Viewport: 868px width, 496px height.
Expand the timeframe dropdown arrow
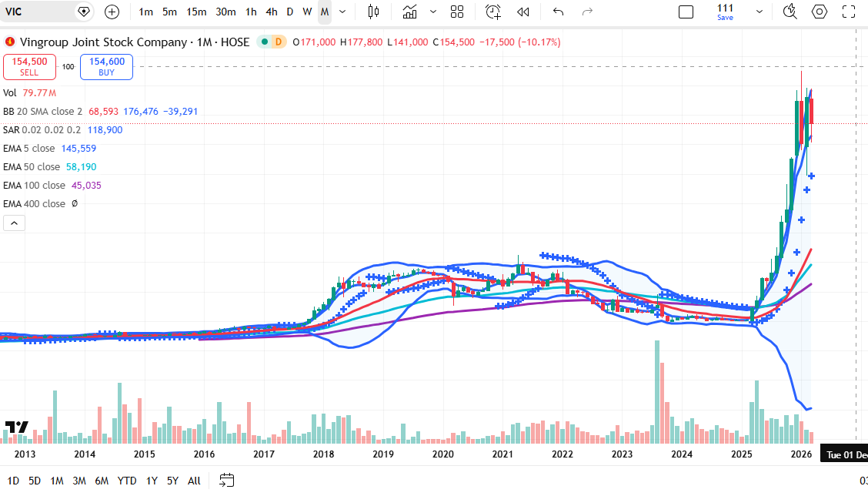342,12
